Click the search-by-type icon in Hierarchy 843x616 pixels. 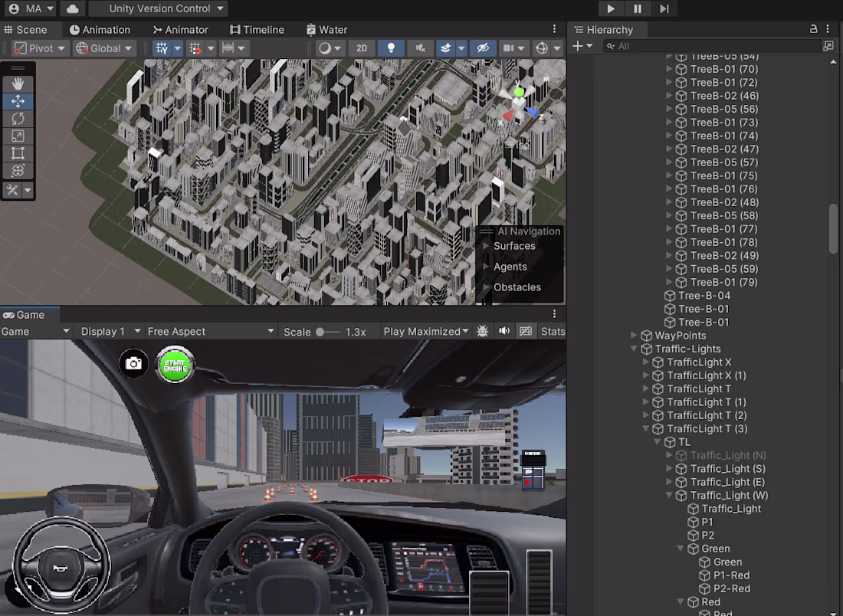click(x=828, y=46)
